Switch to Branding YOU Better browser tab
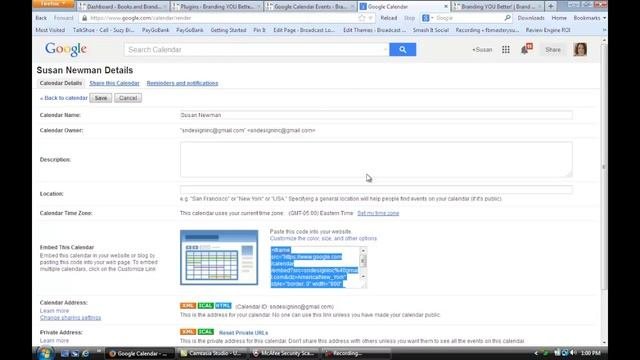The width and height of the screenshot is (640, 360). (498, 7)
